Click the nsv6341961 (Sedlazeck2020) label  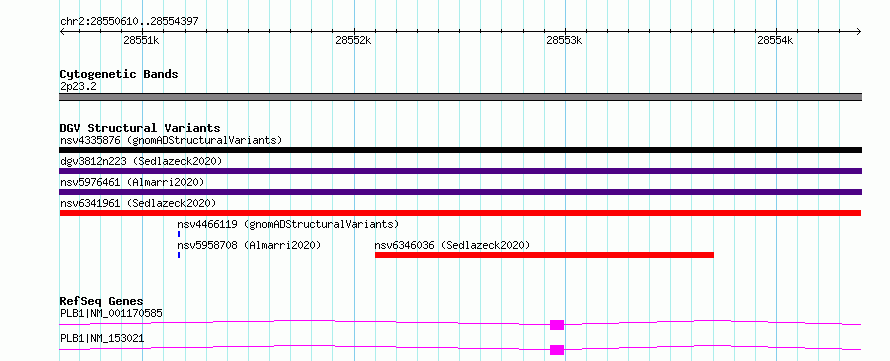coord(138,203)
